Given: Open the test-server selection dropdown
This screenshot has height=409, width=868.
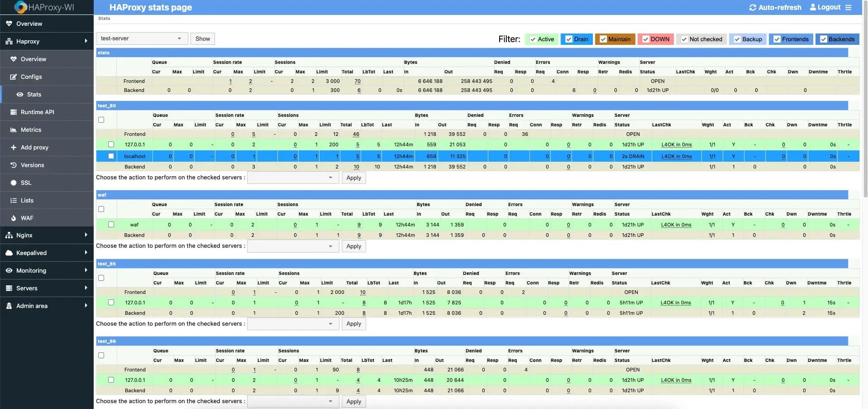Looking at the screenshot, I should (x=141, y=38).
